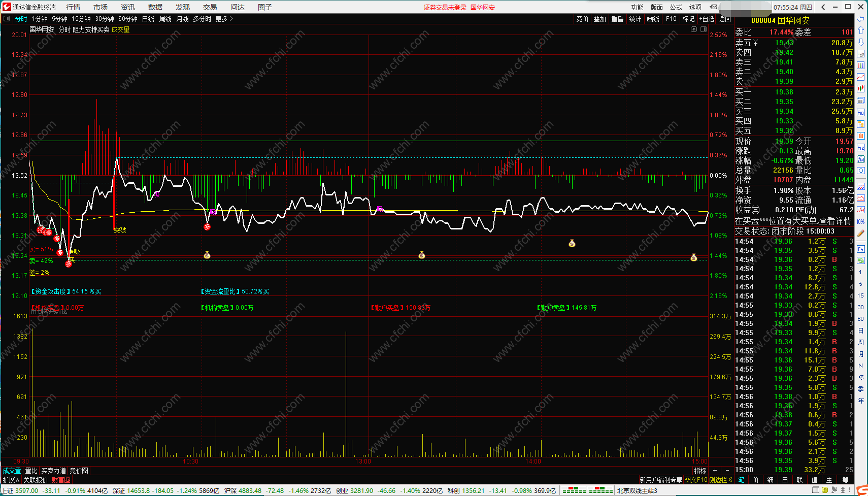
Task: Select the 季 quarterly sidebar shortcut
Action: click(861, 389)
